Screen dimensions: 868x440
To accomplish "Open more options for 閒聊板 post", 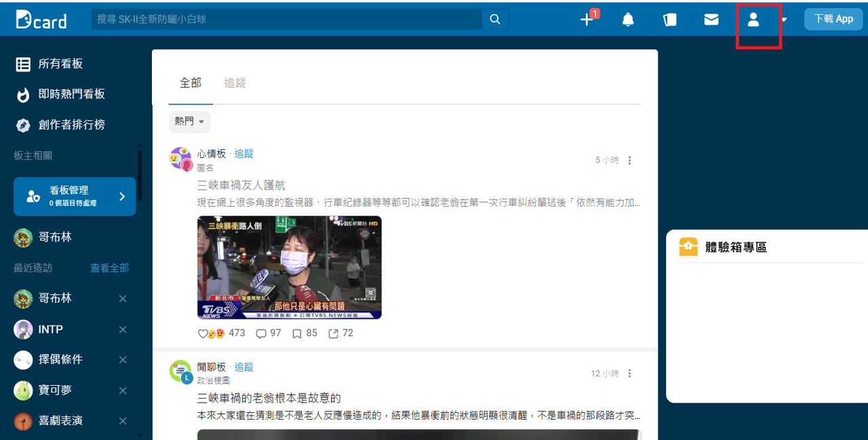I will 629,374.
